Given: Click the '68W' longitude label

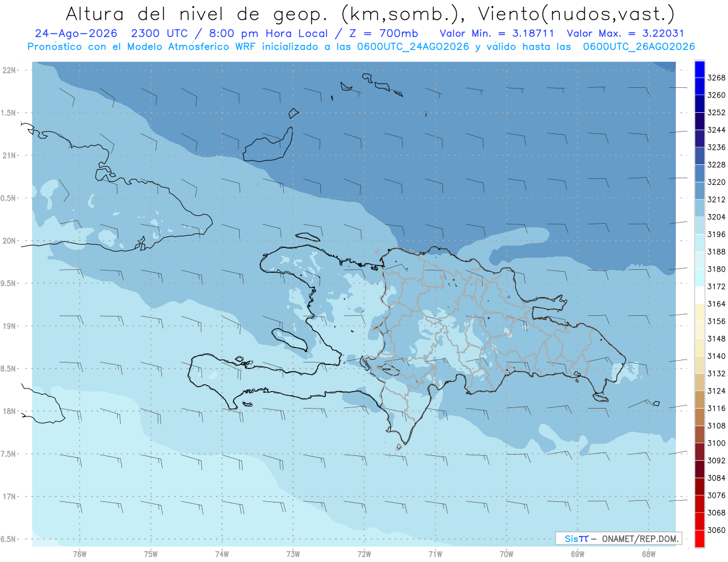Looking at the screenshot, I should click(649, 554).
